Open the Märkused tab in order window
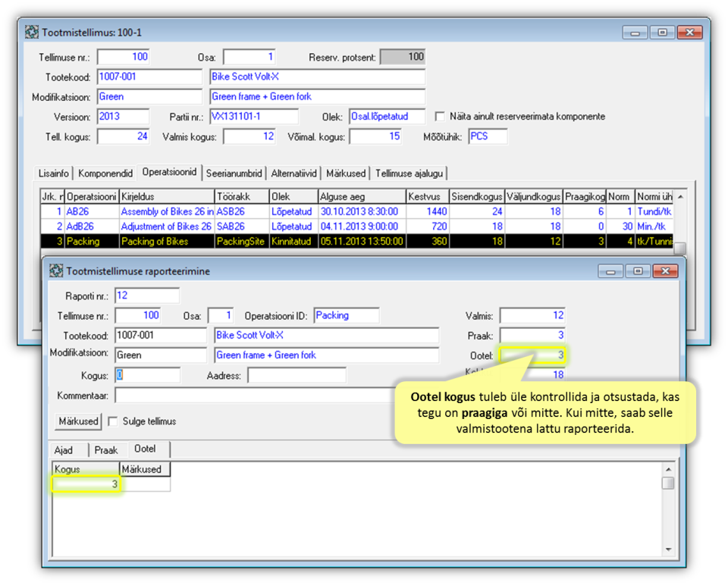The image size is (728, 585). click(x=346, y=173)
